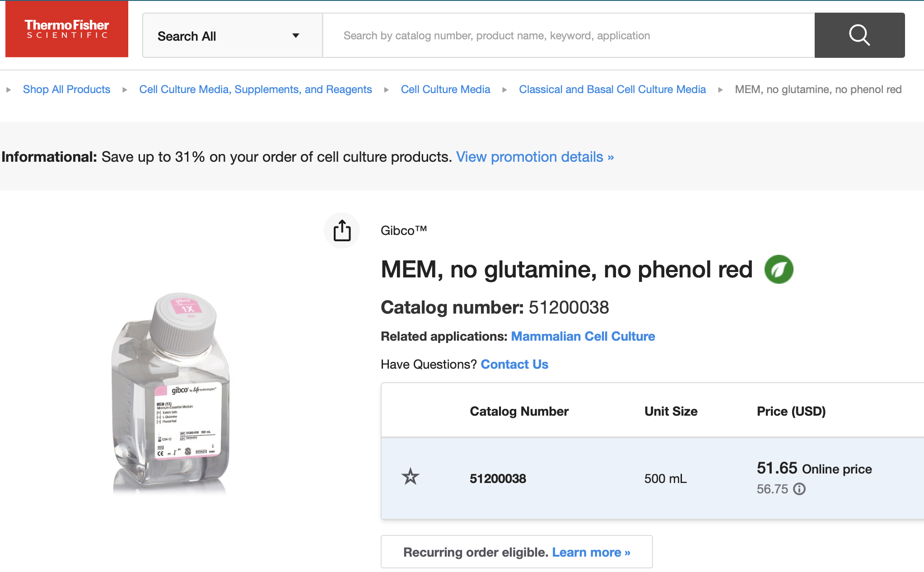Click the share icon beside Gibco
924x572 pixels.
(x=342, y=230)
